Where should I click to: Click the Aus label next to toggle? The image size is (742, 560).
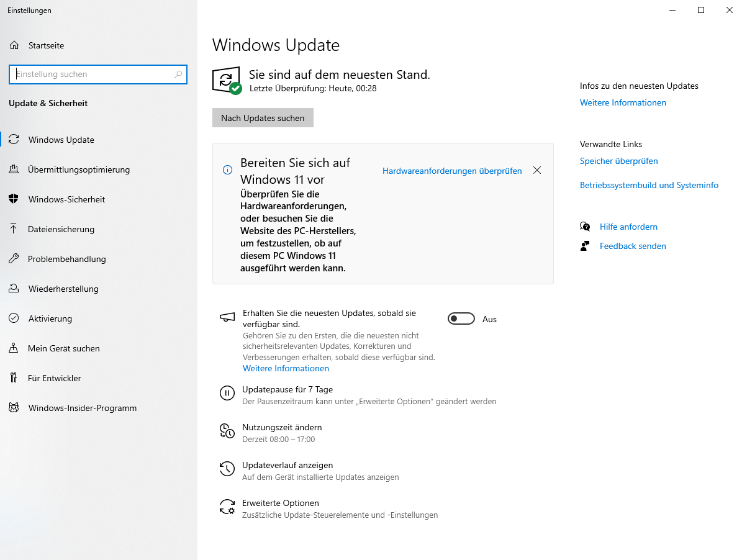pyautogui.click(x=489, y=319)
